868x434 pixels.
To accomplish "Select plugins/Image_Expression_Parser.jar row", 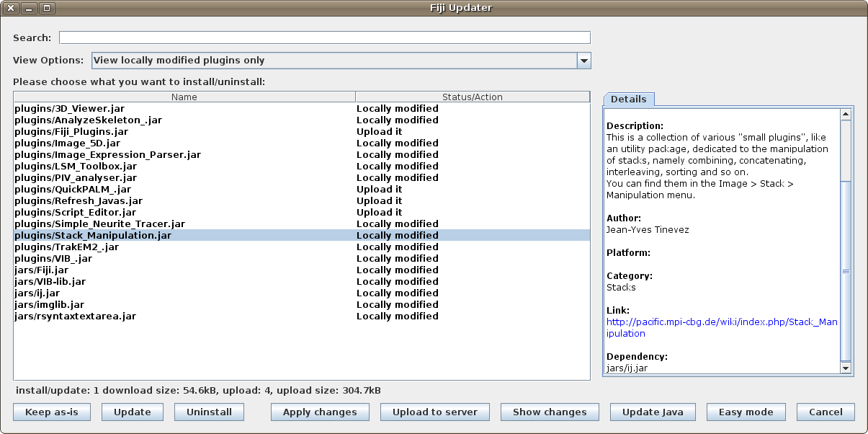I will 302,155.
